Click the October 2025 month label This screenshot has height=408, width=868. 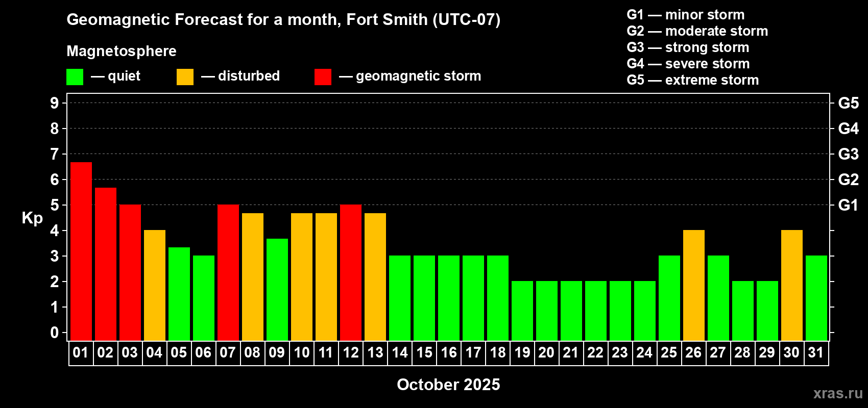pyautogui.click(x=448, y=385)
